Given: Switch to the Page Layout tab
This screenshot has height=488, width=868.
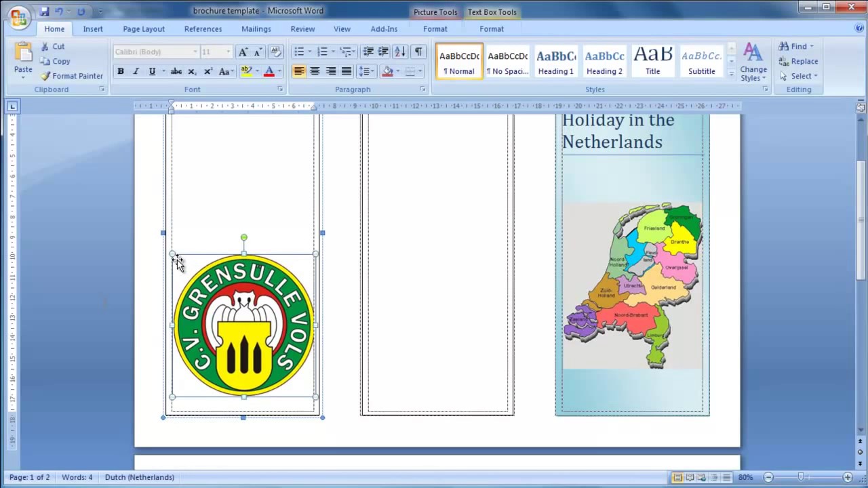Looking at the screenshot, I should click(x=144, y=29).
